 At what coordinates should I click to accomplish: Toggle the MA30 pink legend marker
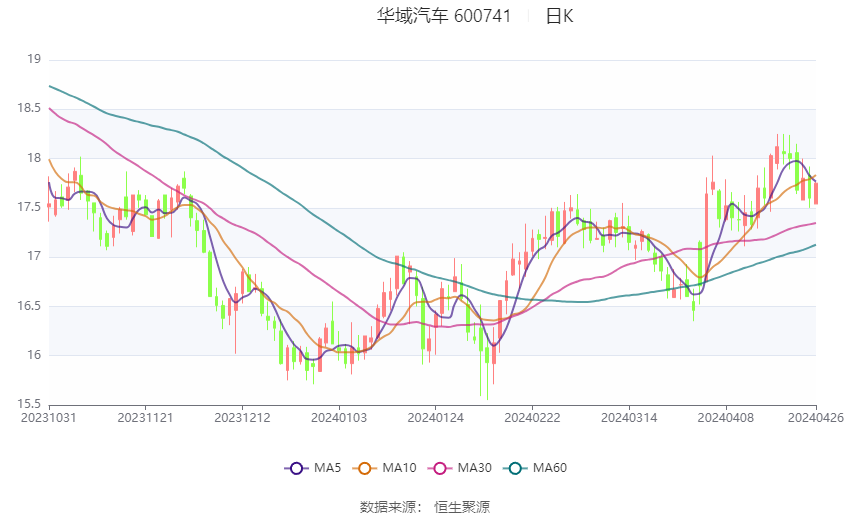point(440,468)
